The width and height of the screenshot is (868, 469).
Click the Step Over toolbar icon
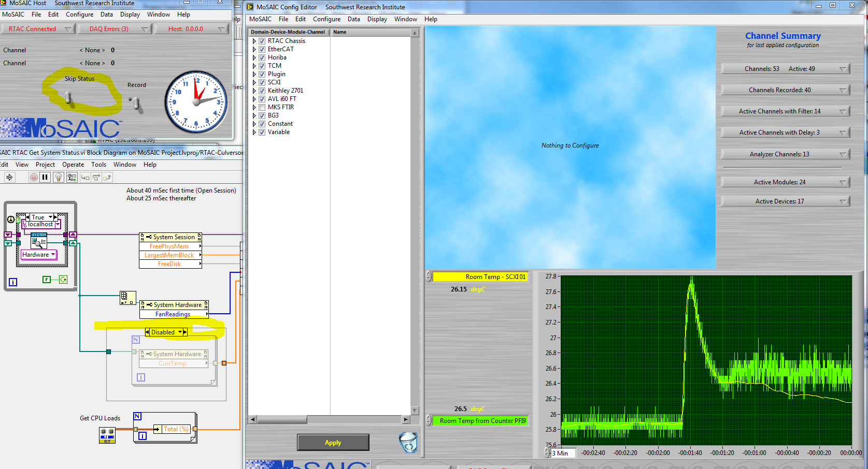click(96, 178)
